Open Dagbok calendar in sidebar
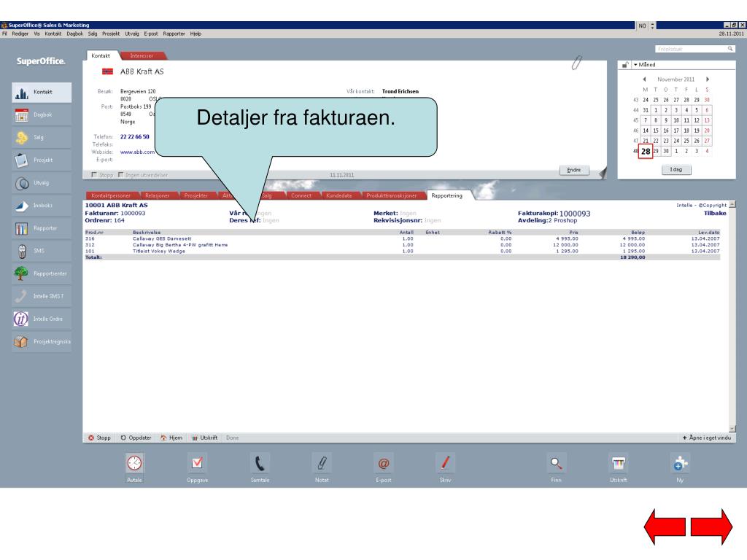The image size is (747, 560). [x=42, y=114]
